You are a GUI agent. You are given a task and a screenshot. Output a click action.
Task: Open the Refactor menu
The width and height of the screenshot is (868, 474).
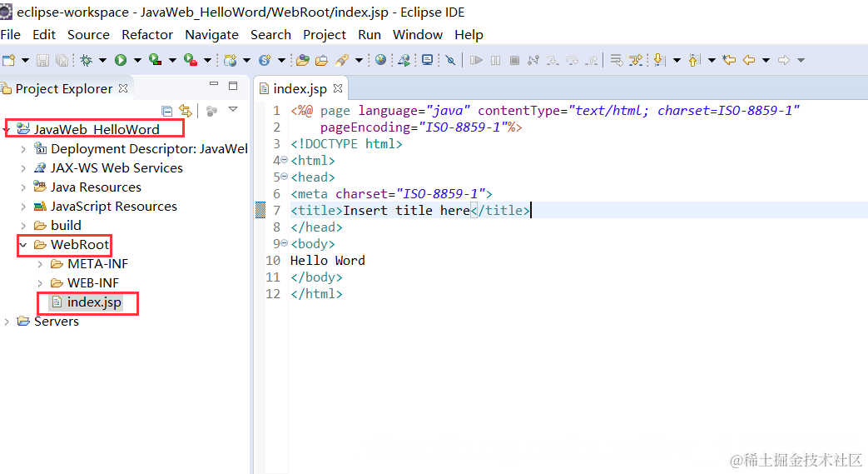(x=147, y=34)
